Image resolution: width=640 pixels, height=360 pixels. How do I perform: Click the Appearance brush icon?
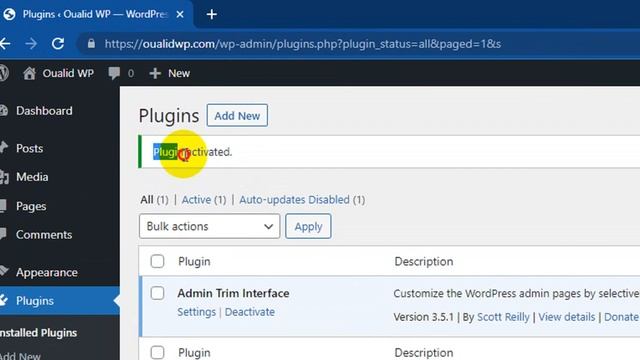[x=4, y=271]
